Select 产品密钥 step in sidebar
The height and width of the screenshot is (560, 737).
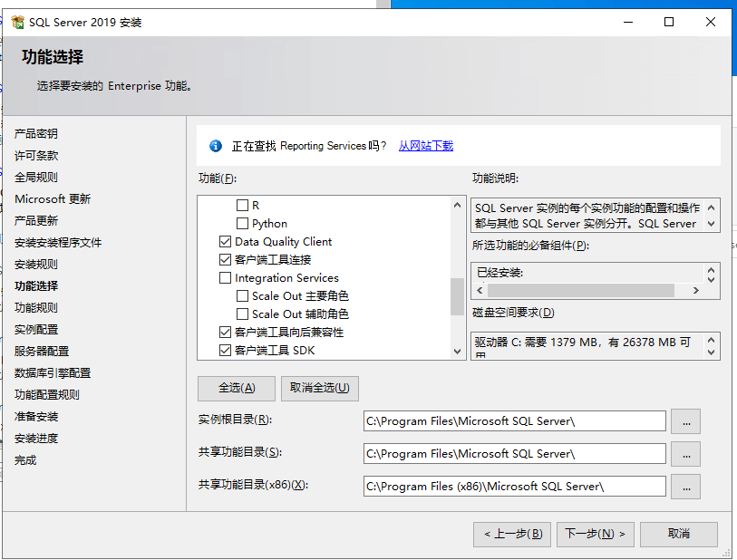[x=36, y=134]
